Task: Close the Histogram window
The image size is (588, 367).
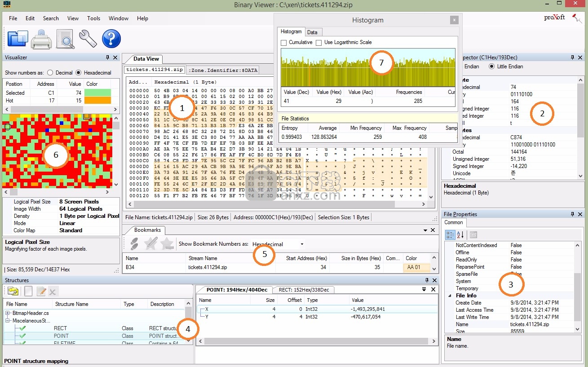Action: [454, 20]
